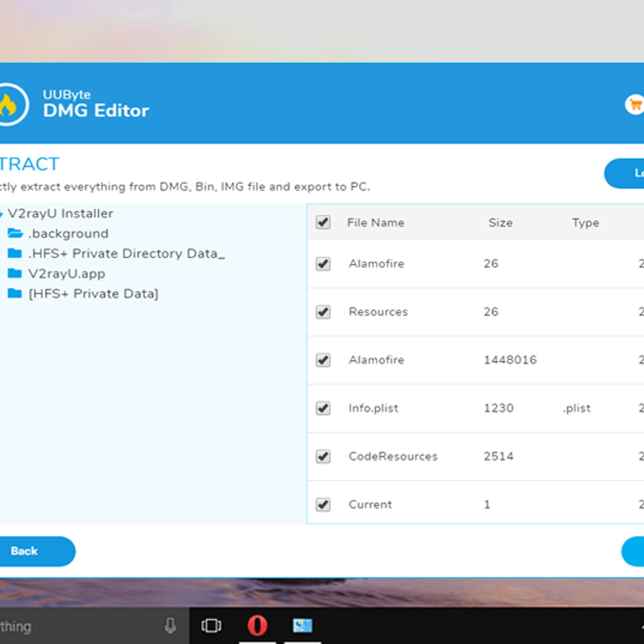This screenshot has width=644, height=644.
Task: Open the Opera browser taskbar icon
Action: 257,626
